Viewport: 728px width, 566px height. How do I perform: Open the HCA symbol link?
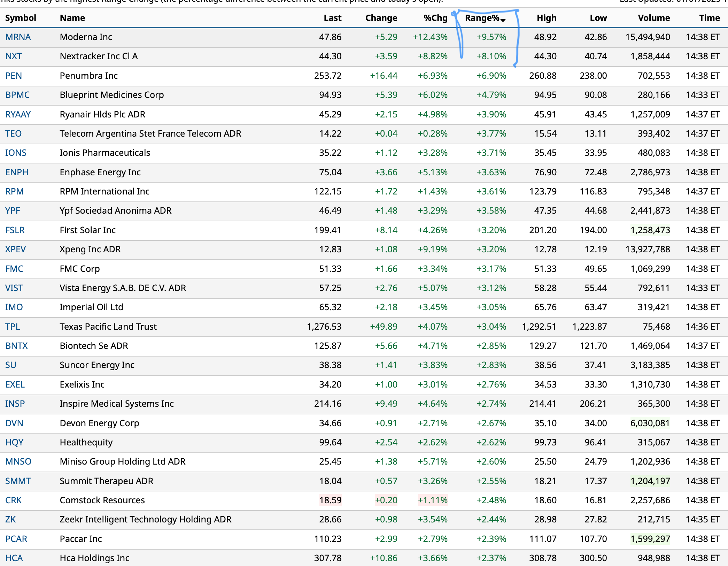coord(14,558)
